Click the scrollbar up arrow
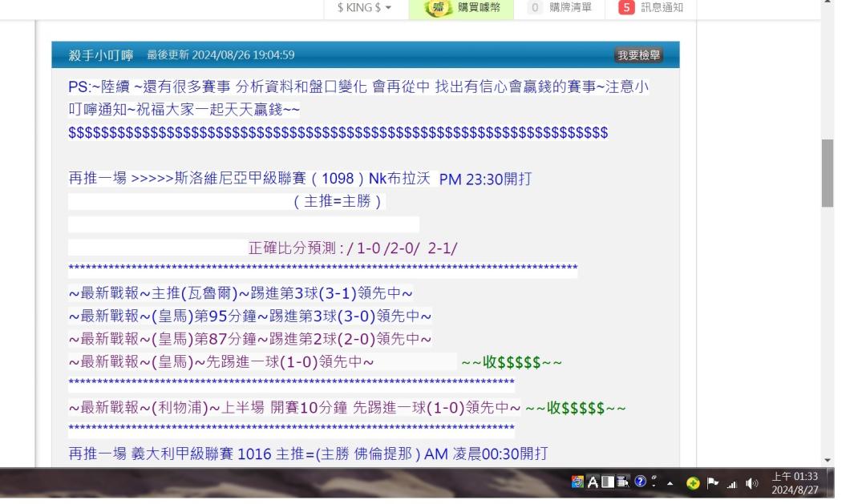 coord(828,2)
